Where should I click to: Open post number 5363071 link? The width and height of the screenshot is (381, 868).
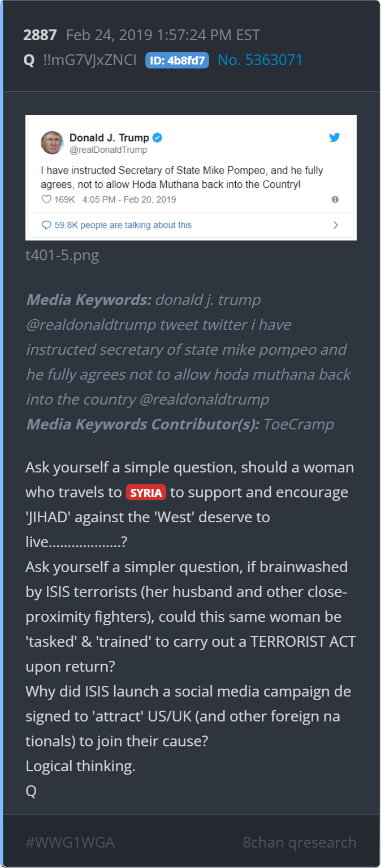[x=260, y=60]
